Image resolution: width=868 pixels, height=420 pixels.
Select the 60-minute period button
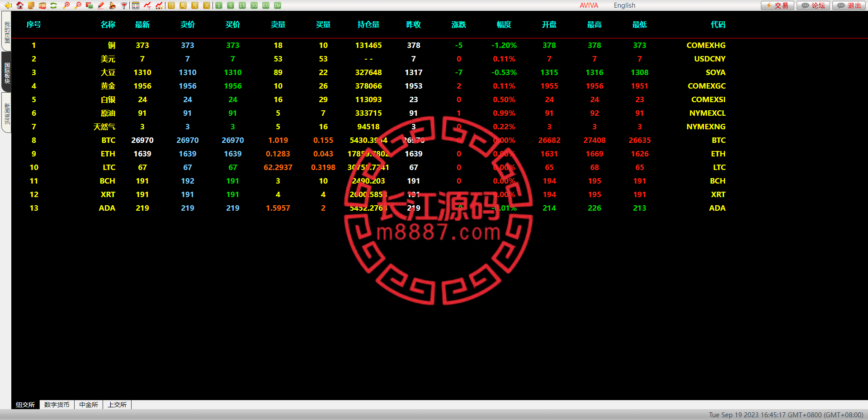coord(266,5)
